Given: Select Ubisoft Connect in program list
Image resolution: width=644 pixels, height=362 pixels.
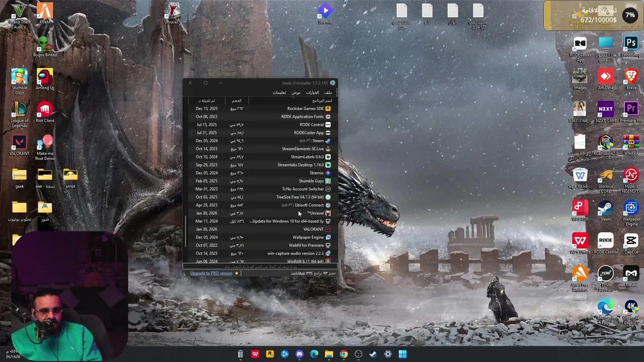Looking at the screenshot, I should tap(260, 205).
